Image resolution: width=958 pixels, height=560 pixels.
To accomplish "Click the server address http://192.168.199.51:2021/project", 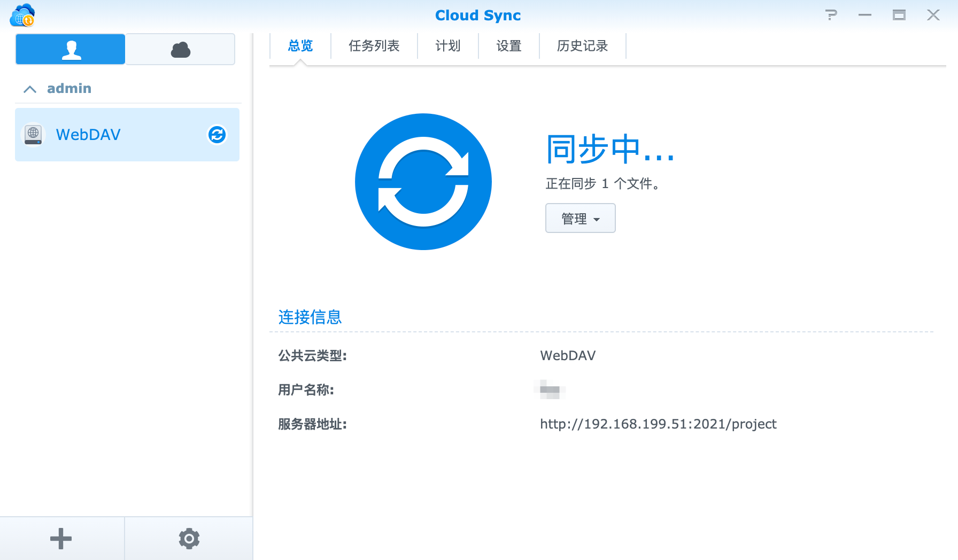I will click(x=659, y=424).
